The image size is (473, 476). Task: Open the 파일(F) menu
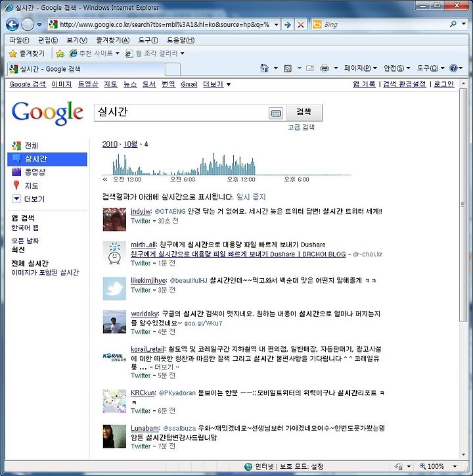(19, 40)
